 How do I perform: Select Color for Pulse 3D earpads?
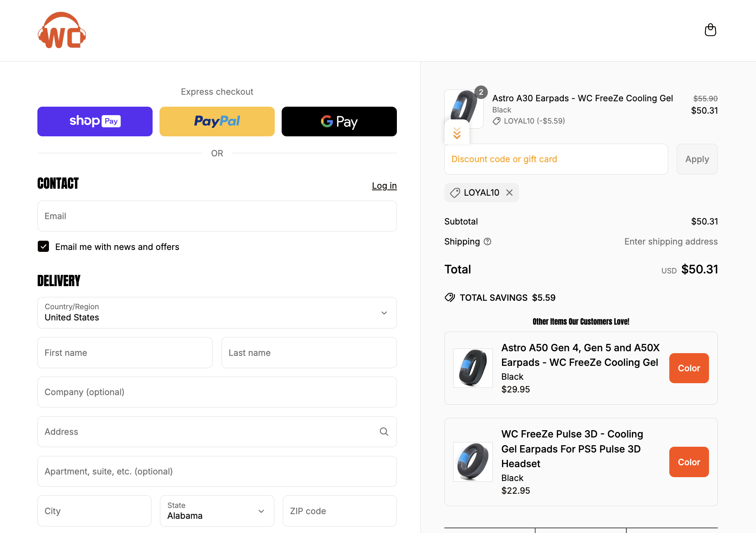pos(689,462)
